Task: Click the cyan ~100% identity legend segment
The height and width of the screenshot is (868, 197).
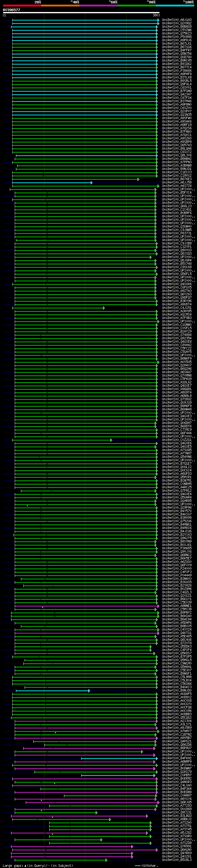Action: coord(175,6)
